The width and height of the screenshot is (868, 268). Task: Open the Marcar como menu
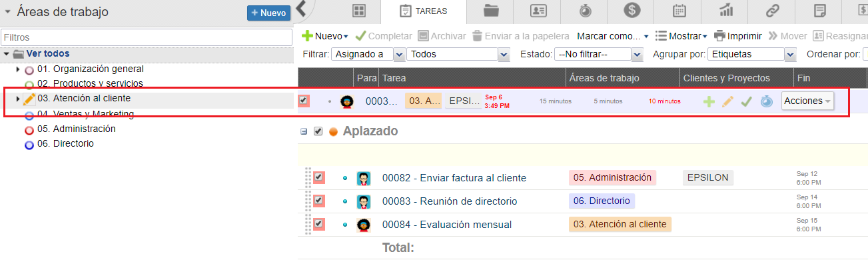(x=612, y=36)
